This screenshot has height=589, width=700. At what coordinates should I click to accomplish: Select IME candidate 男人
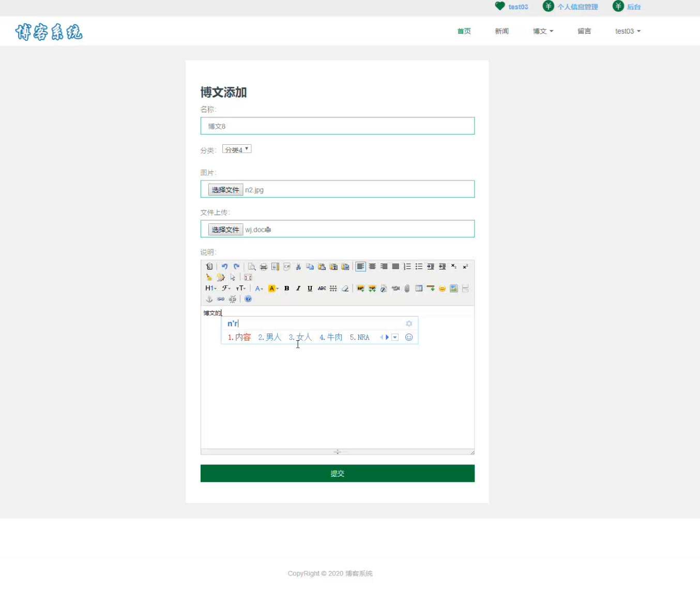tap(270, 337)
